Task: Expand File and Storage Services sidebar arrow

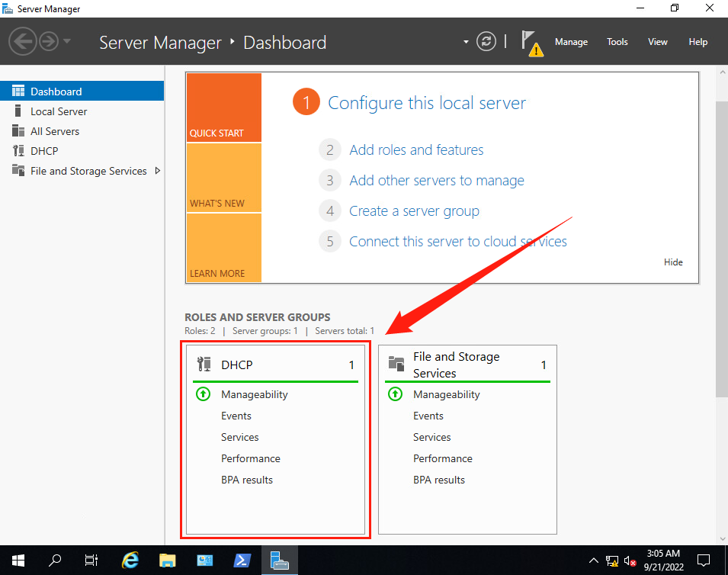Action: [158, 171]
